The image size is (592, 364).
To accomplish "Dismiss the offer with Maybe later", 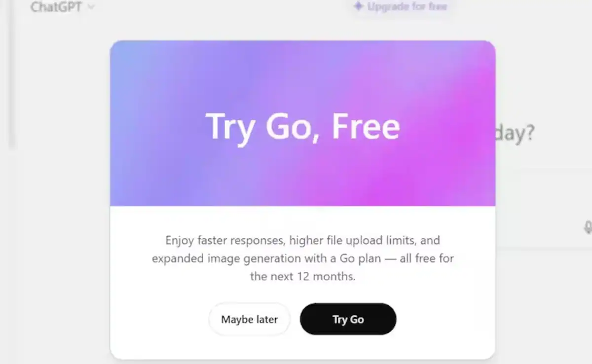I will click(x=250, y=319).
